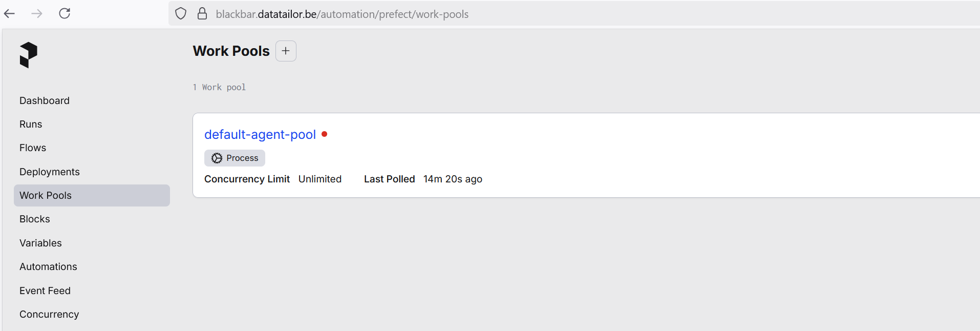The width and height of the screenshot is (980, 331).
Task: Click the browser forward arrow
Action: pos(37,14)
